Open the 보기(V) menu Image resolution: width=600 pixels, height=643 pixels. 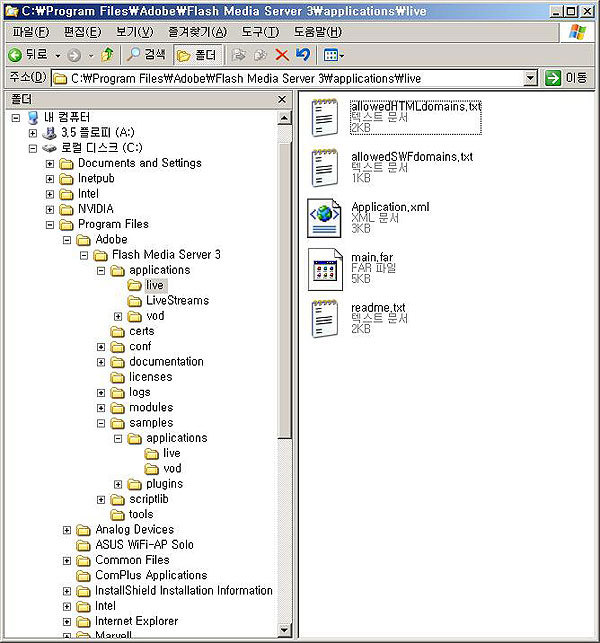pos(135,32)
